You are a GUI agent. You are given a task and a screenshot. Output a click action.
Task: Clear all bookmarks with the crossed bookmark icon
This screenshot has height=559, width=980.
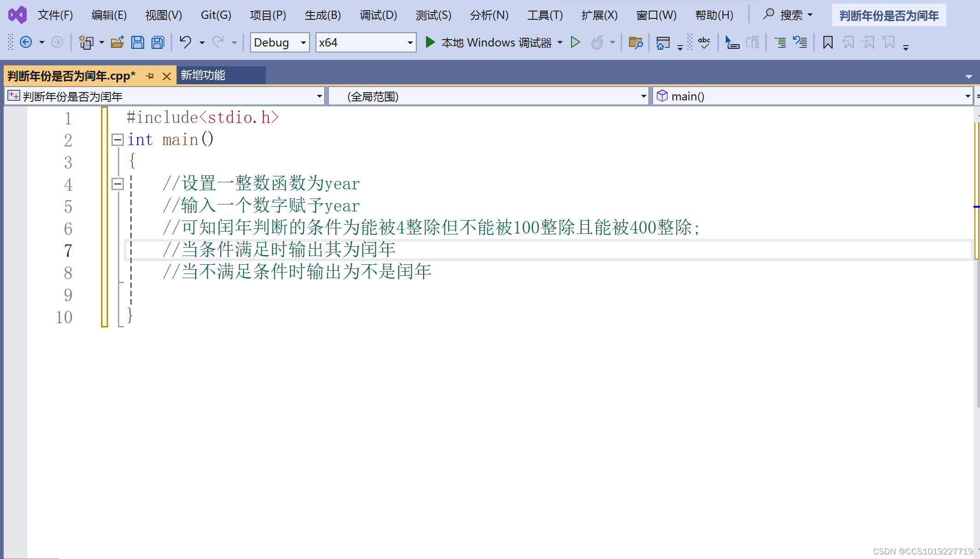coord(888,42)
